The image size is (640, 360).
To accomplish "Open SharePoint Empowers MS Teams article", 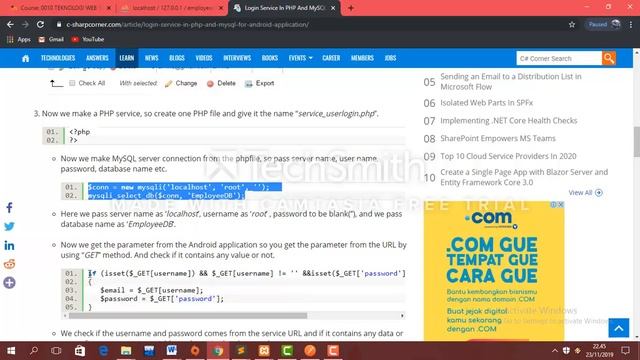I will (498, 138).
